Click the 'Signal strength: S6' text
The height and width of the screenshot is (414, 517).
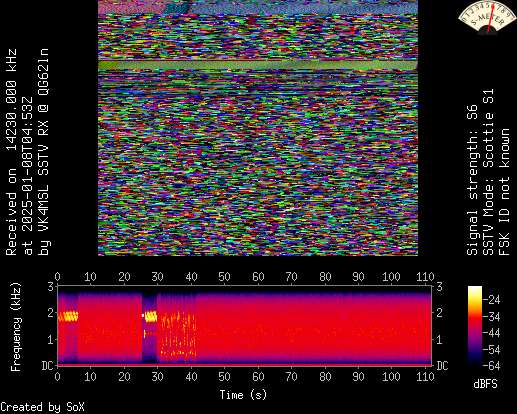[472, 180]
